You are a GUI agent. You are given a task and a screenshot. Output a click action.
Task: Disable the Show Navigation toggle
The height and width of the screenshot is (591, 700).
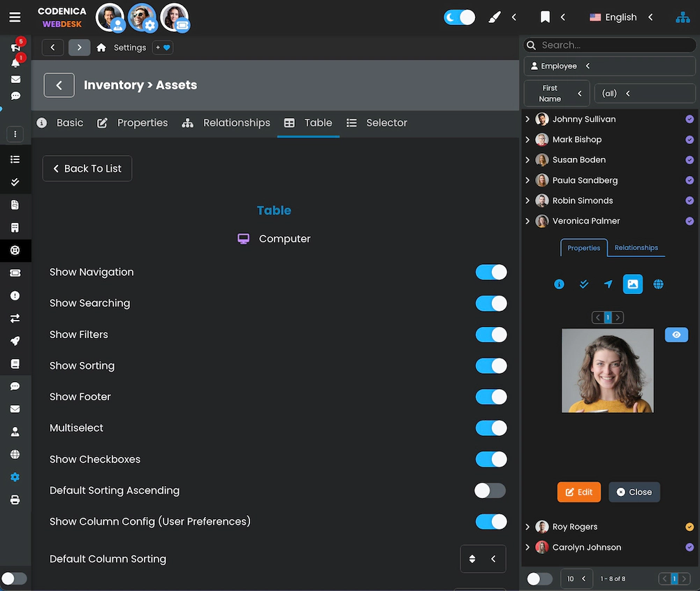(491, 272)
